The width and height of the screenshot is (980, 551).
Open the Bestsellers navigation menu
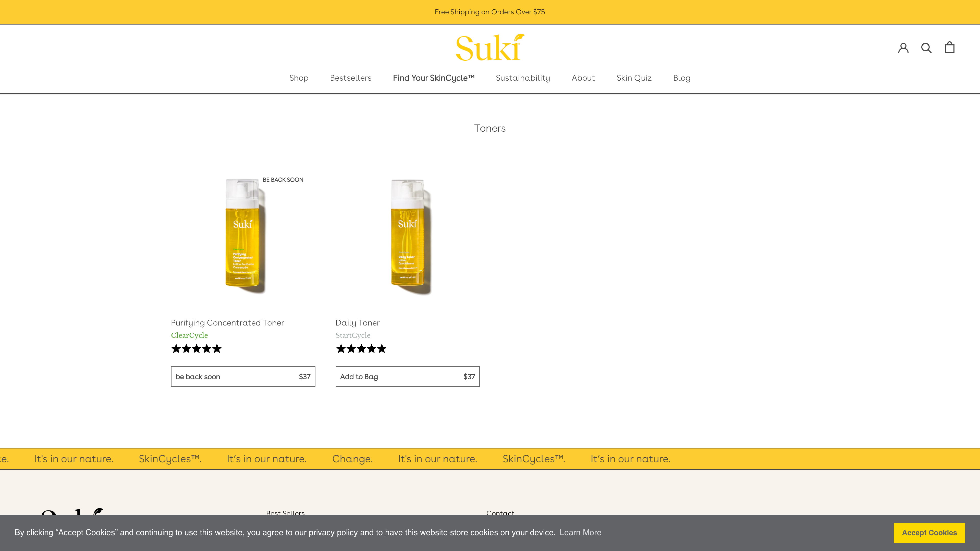click(x=350, y=78)
